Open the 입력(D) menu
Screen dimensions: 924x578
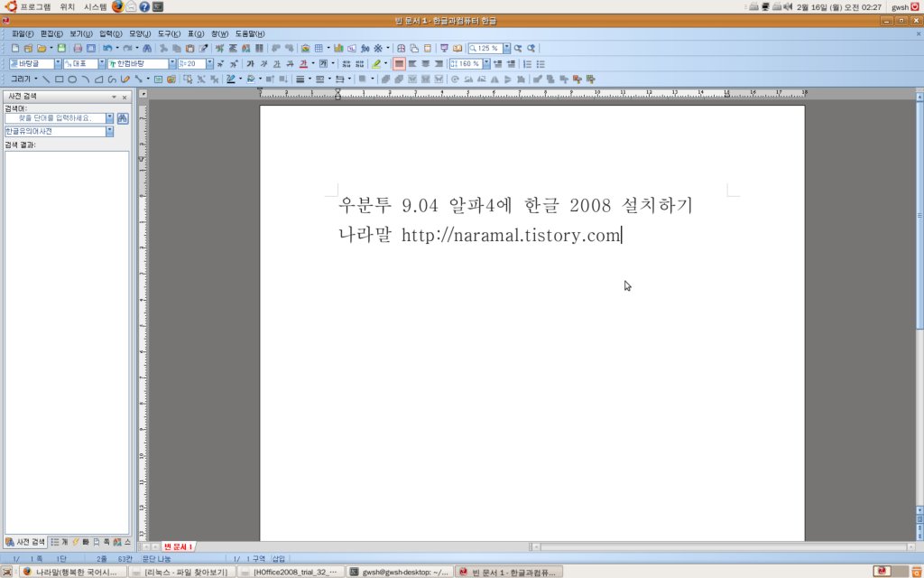pos(110,34)
